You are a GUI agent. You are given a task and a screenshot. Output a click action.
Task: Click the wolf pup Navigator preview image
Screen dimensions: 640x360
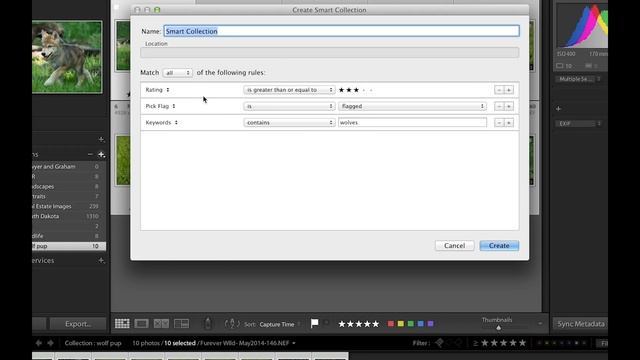tap(67, 57)
